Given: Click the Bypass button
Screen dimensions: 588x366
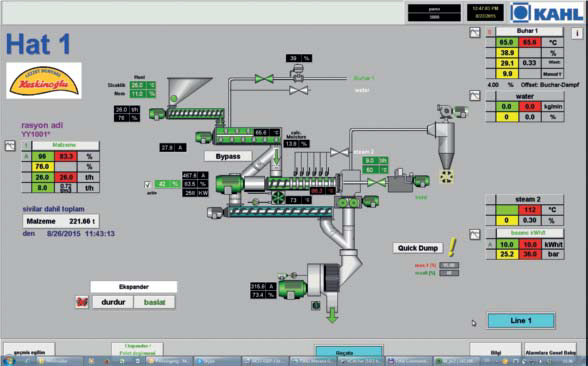Looking at the screenshot, I should point(228,156).
